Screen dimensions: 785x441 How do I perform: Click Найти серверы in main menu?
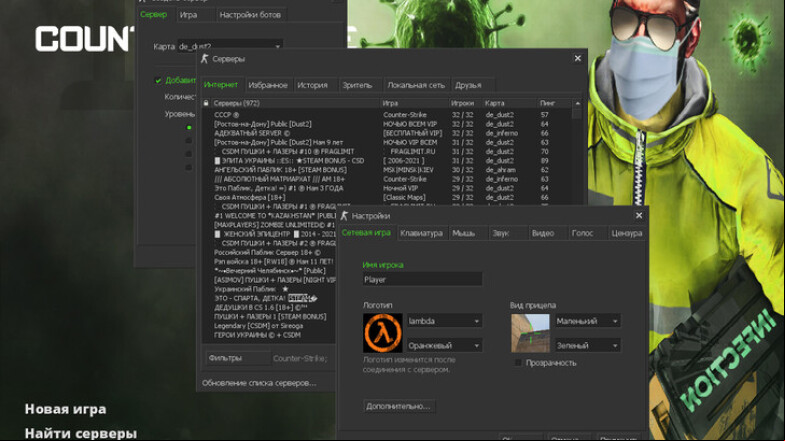pyautogui.click(x=81, y=433)
